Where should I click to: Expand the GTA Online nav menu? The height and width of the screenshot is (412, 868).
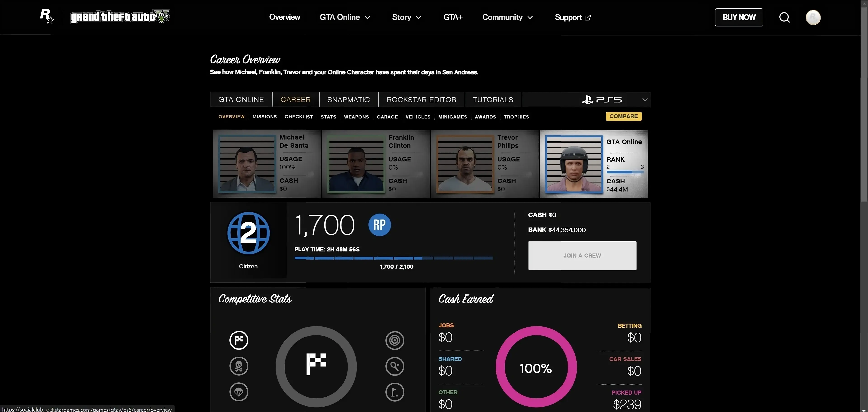tap(345, 17)
